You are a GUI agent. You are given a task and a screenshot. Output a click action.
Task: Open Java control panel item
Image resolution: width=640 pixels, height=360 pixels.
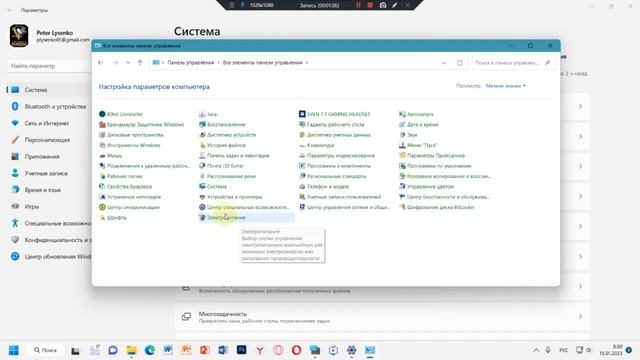tap(208, 114)
